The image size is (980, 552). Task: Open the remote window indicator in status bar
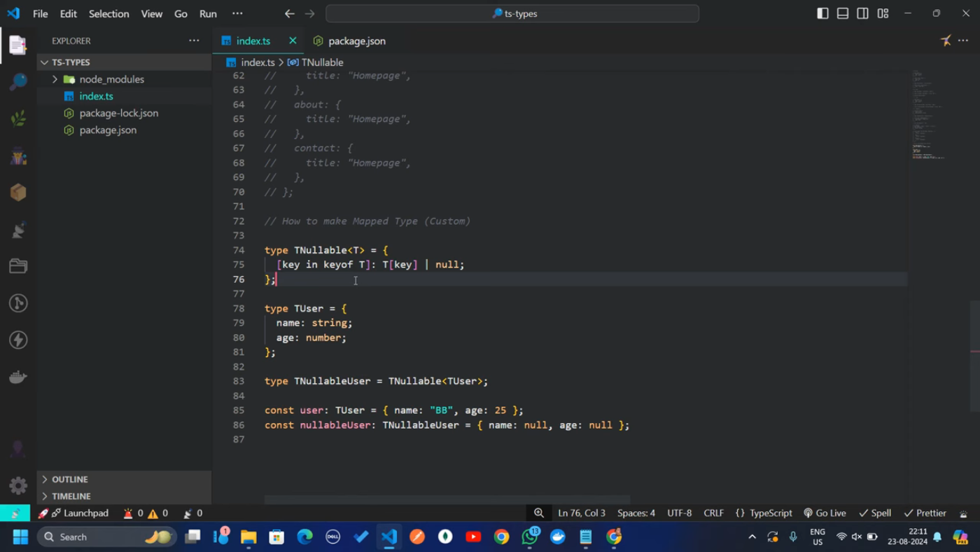(15, 513)
